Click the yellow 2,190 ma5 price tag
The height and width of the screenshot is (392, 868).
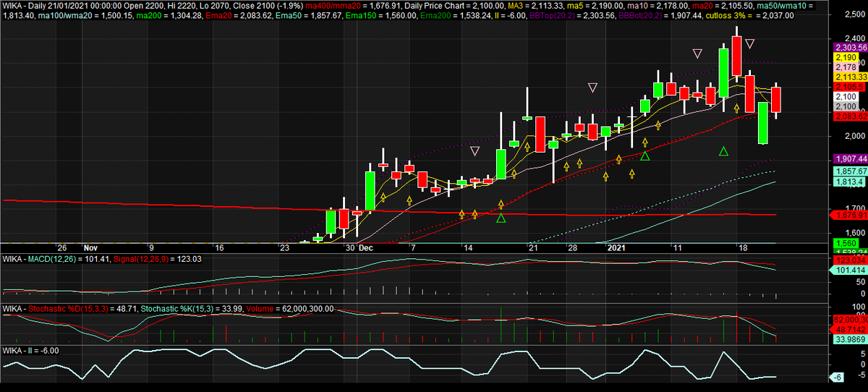pos(845,56)
